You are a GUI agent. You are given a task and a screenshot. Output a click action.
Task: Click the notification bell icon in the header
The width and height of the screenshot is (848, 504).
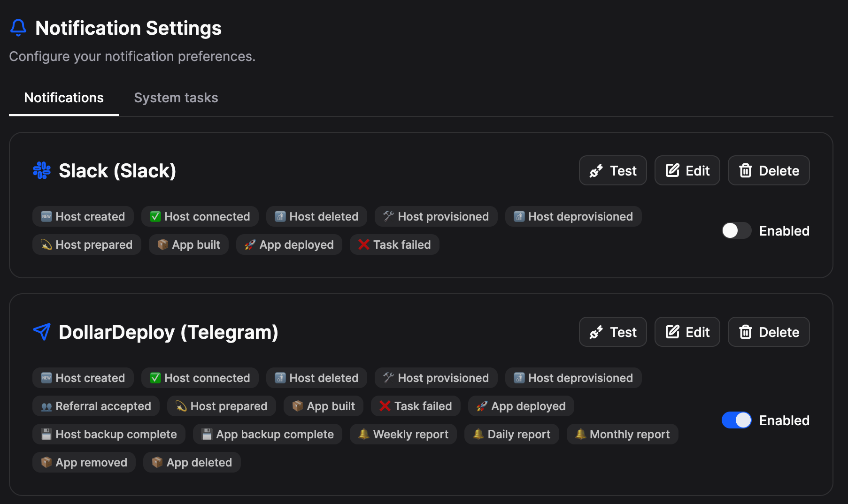point(18,28)
